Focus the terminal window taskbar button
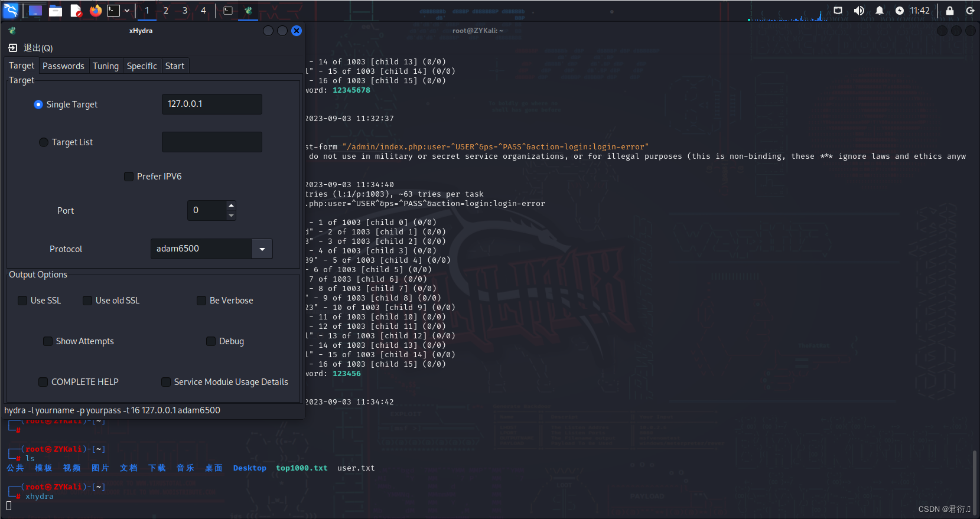The image size is (980, 519). 228,11
